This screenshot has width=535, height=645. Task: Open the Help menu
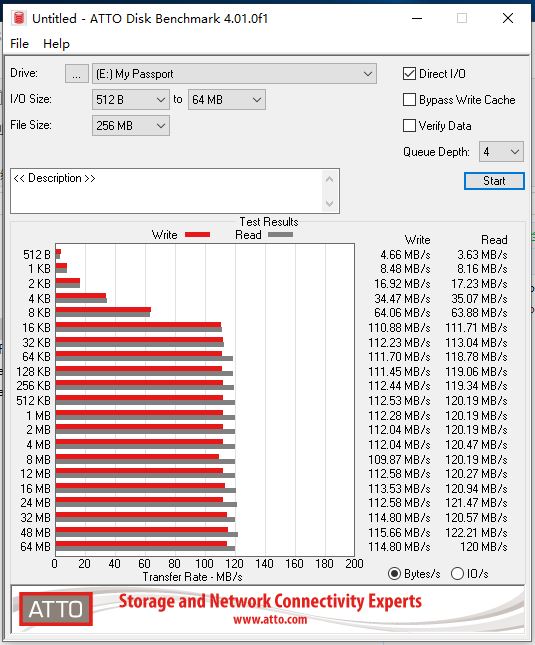pyautogui.click(x=56, y=44)
